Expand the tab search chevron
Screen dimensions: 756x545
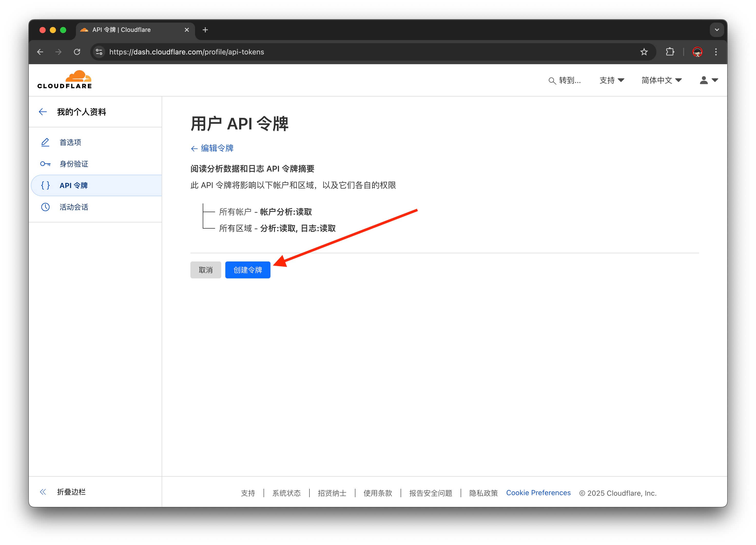coord(717,30)
